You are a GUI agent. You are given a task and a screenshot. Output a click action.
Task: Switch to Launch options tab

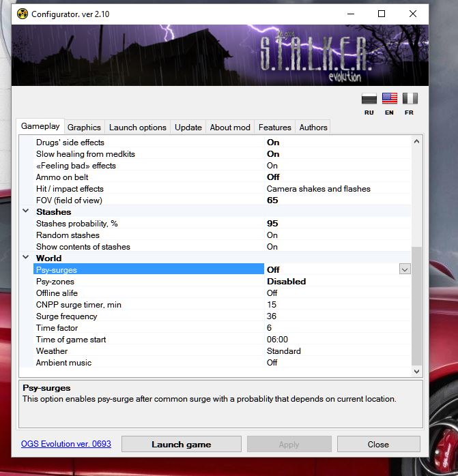coord(138,128)
